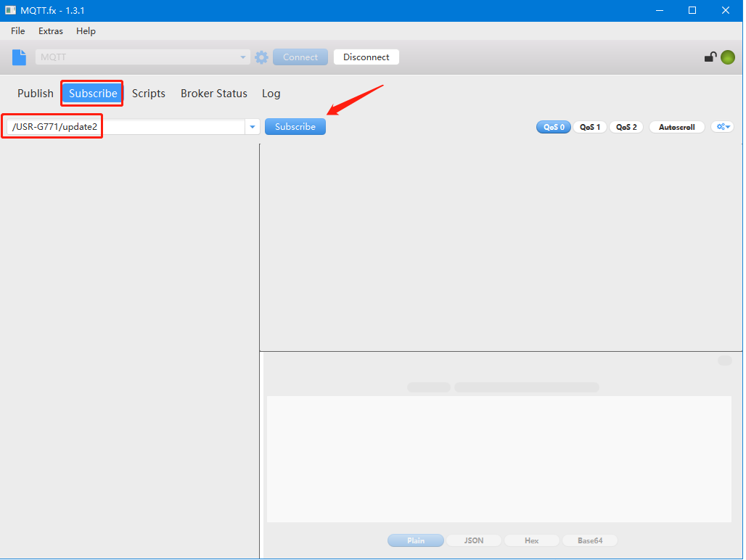Viewport: 746px width, 560px height.
Task: Click the open padlock security icon
Action: pos(710,57)
